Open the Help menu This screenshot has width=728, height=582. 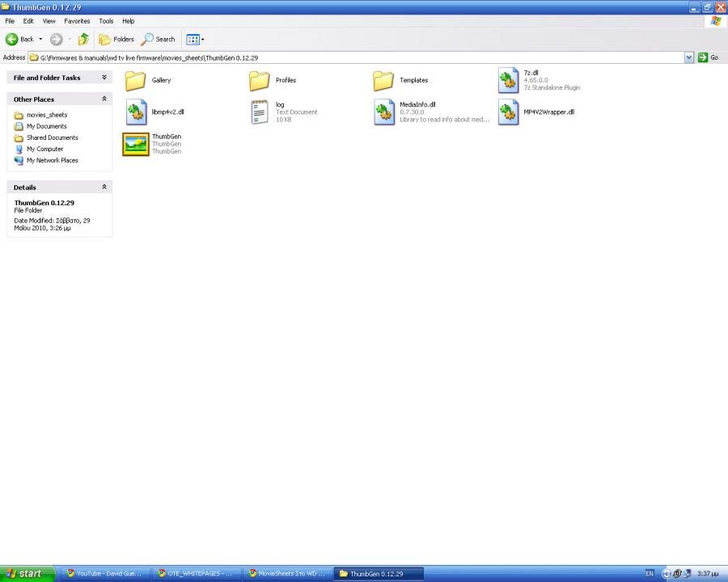pos(128,21)
